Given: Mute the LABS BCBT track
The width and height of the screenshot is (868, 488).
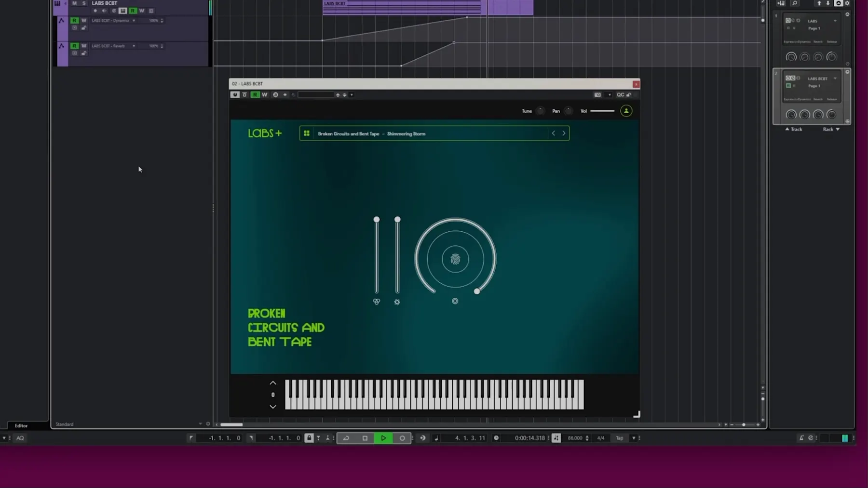Looking at the screenshot, I should coord(74,3).
